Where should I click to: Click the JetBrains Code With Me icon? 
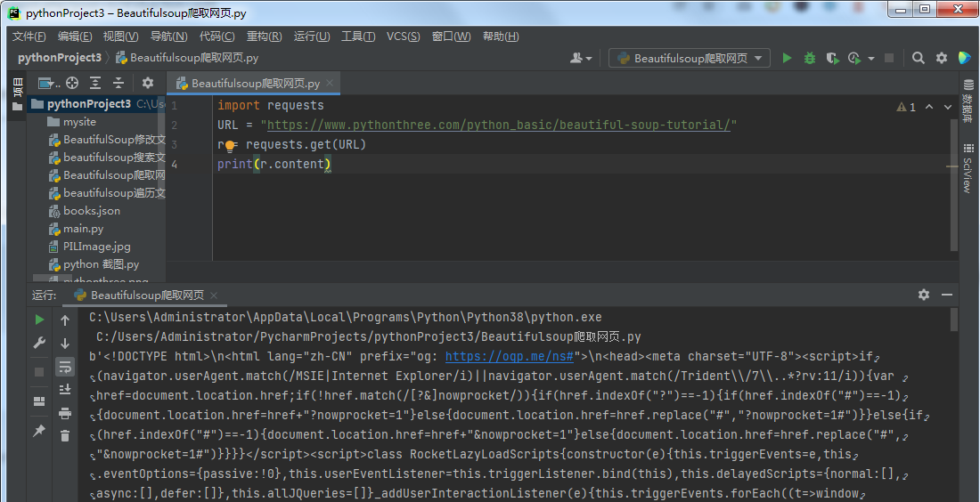[964, 58]
